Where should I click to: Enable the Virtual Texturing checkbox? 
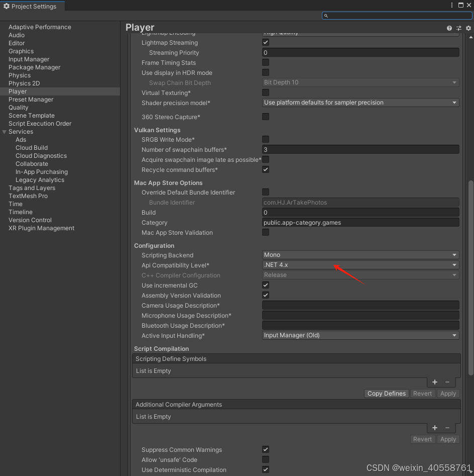(265, 92)
